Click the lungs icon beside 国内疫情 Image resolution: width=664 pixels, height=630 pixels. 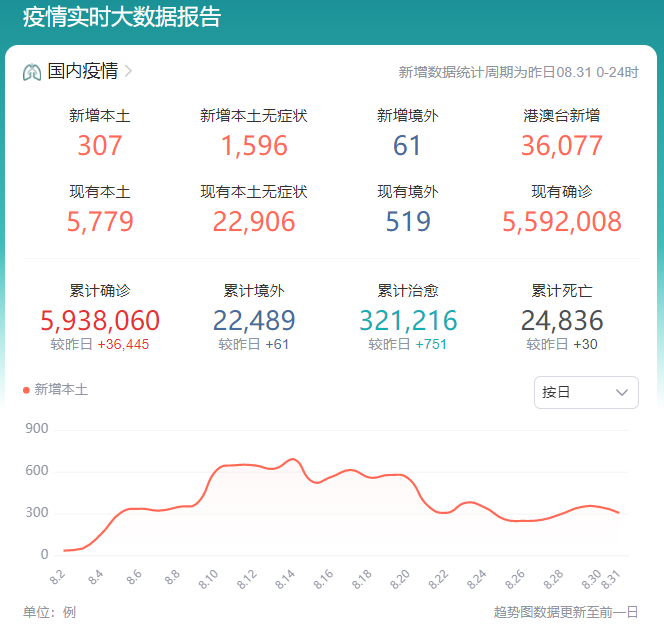32,72
